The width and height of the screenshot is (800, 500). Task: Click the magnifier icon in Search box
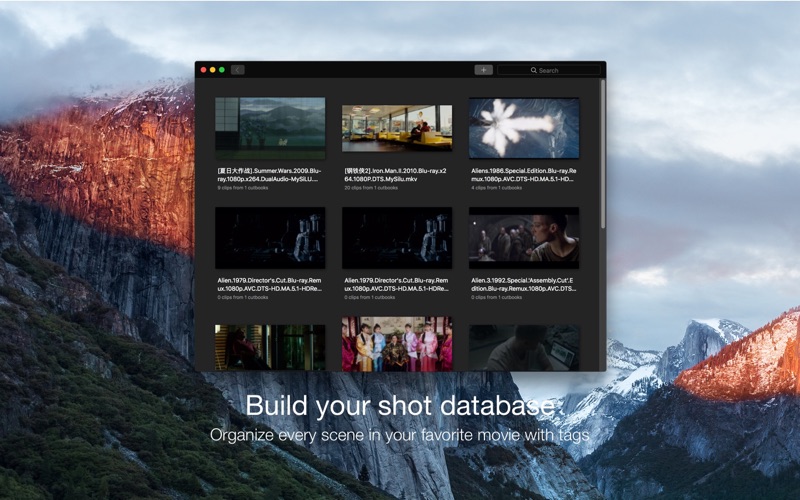(x=534, y=70)
